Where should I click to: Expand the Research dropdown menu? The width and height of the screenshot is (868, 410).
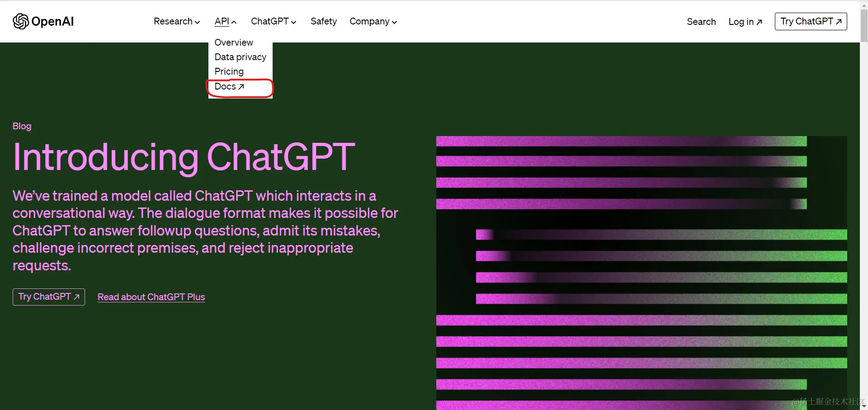tap(177, 21)
